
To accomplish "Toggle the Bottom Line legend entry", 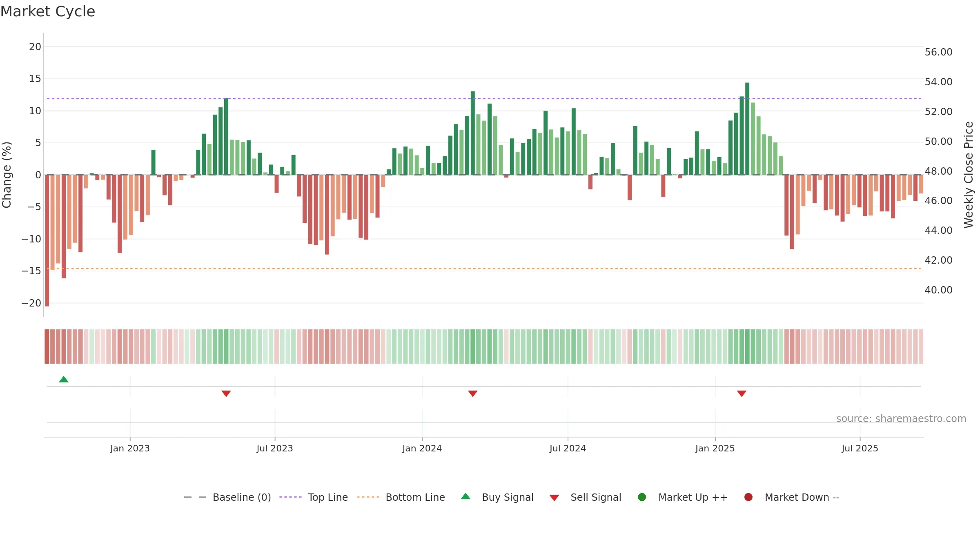I will (x=401, y=497).
